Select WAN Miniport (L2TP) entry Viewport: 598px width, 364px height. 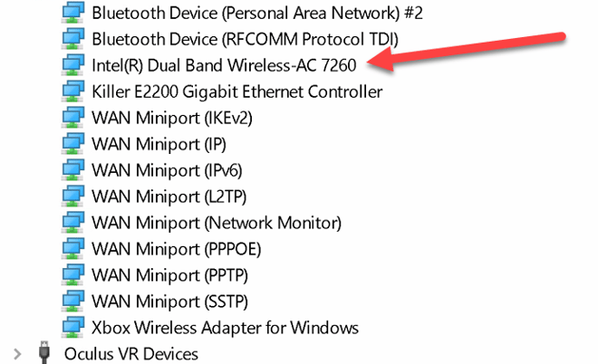click(x=169, y=196)
